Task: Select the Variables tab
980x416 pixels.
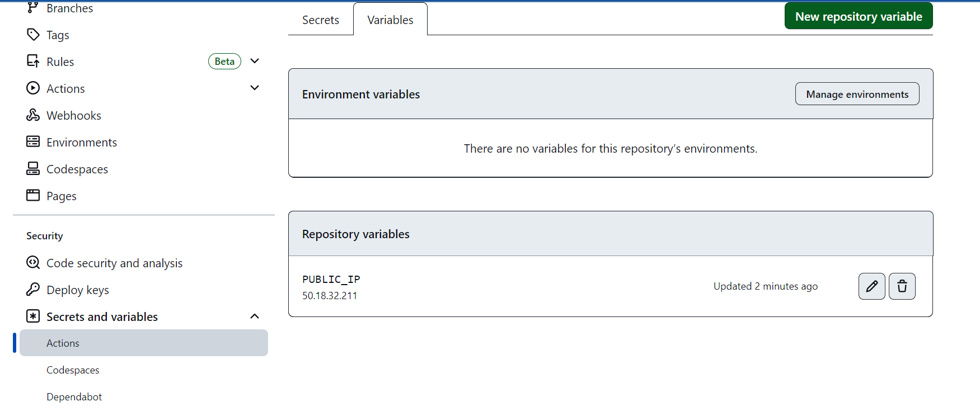Action: point(390,20)
